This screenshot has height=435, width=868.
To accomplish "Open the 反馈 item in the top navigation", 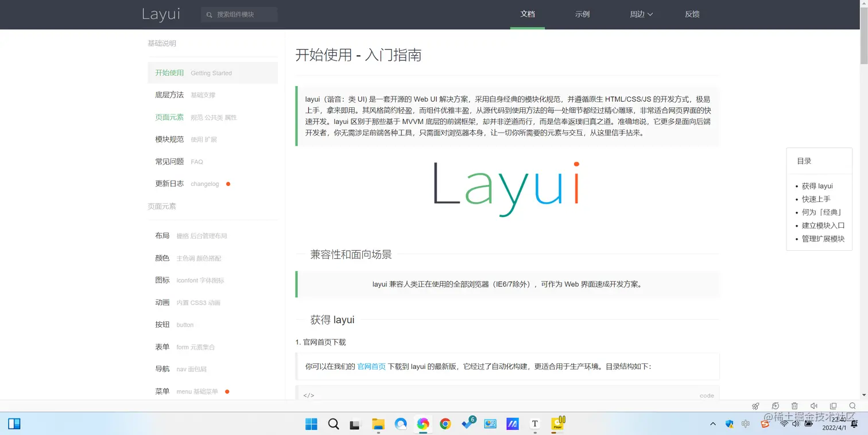I will [x=692, y=14].
